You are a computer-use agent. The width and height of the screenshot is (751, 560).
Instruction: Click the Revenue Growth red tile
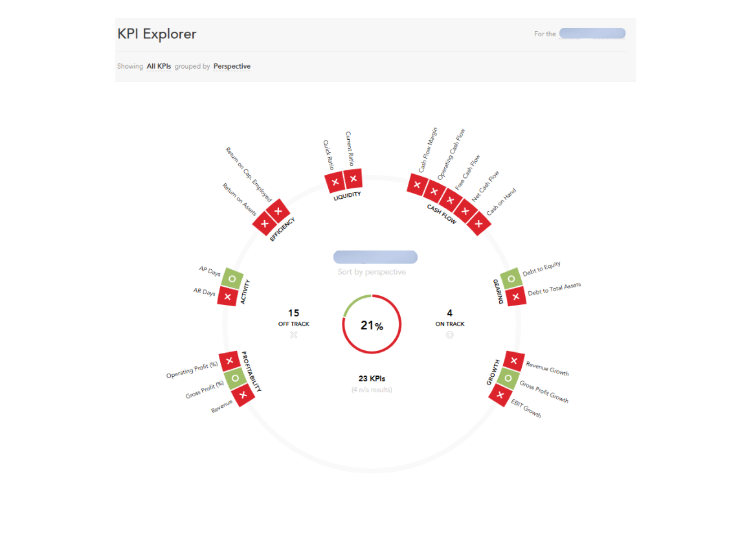point(513,361)
